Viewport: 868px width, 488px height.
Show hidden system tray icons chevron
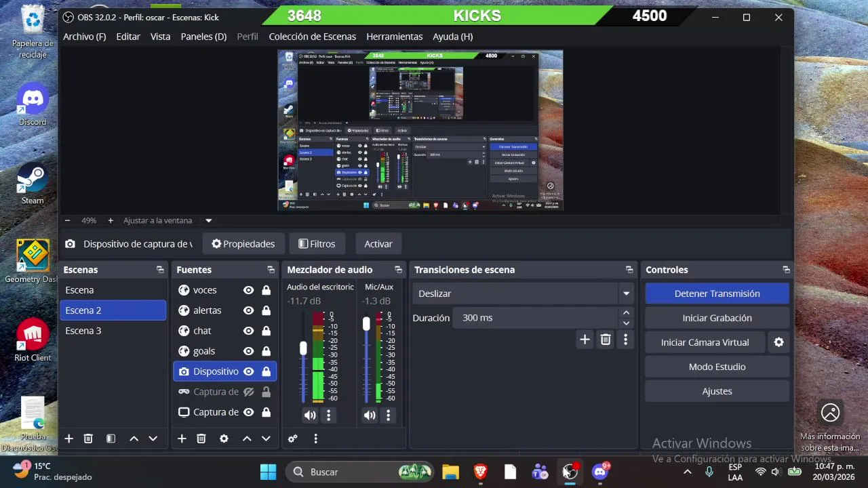tap(687, 472)
